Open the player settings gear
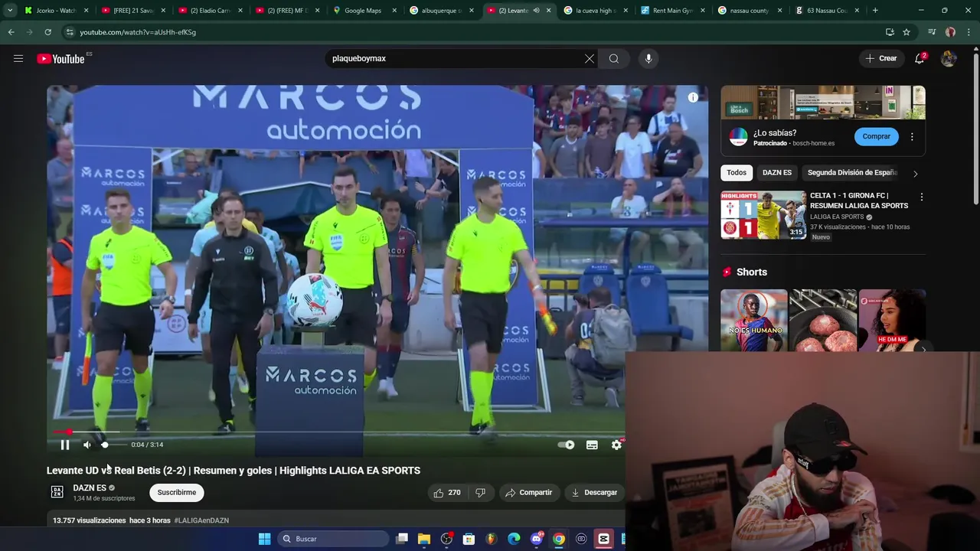Screen dimensions: 980x551 tap(617, 445)
